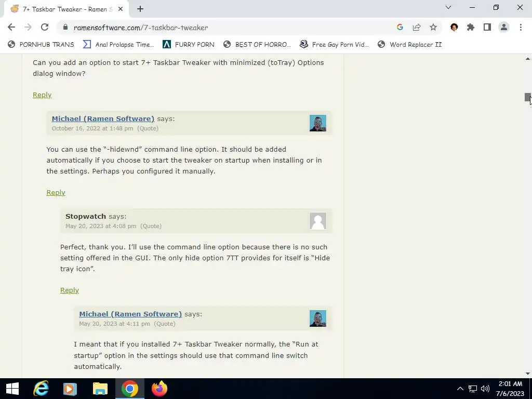Open a new tab with the plus button
This screenshot has width=532, height=399.
140,9
